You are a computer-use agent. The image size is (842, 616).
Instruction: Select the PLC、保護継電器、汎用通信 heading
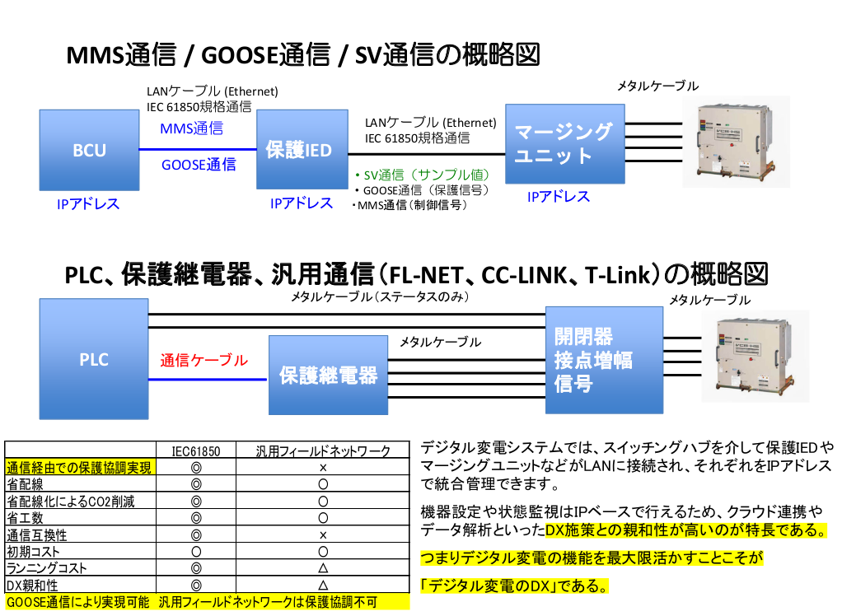point(416,273)
